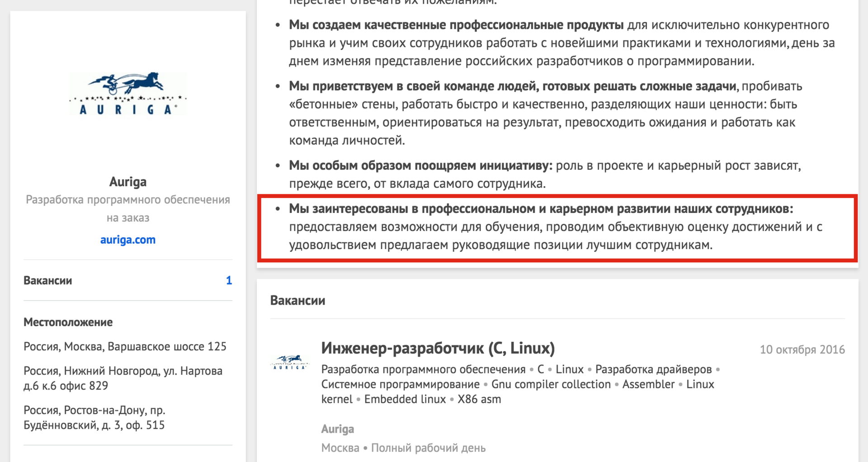
Task: Click the Вакансии section heading
Action: coord(297,300)
